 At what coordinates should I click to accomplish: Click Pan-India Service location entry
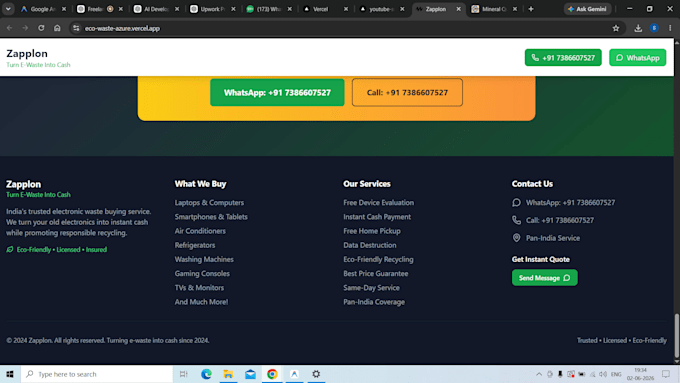[x=552, y=238]
